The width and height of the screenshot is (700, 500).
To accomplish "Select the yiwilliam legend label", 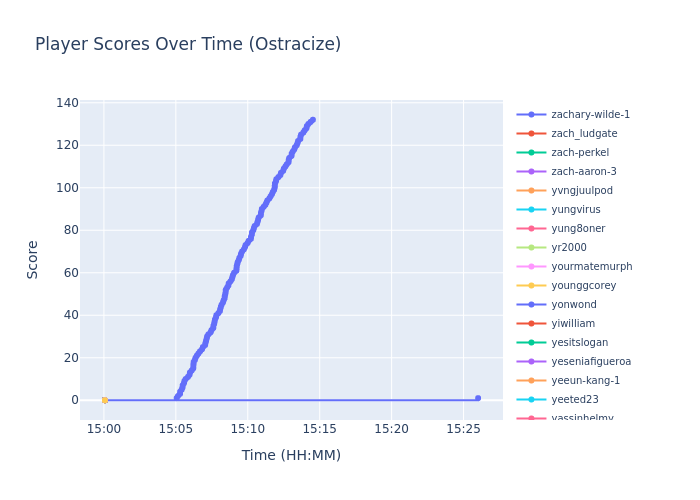I will point(573,324).
